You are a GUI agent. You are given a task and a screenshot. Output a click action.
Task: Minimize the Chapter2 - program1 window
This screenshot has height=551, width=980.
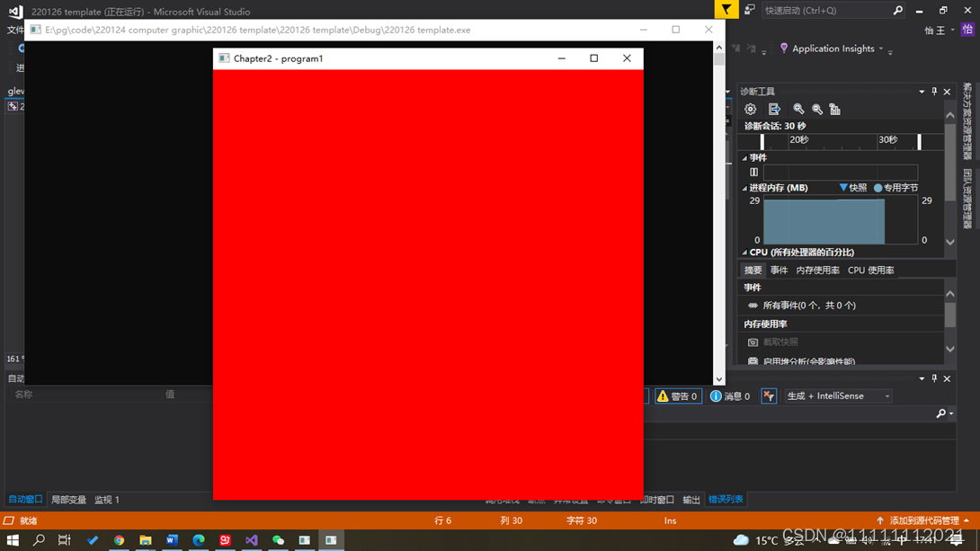pyautogui.click(x=561, y=58)
